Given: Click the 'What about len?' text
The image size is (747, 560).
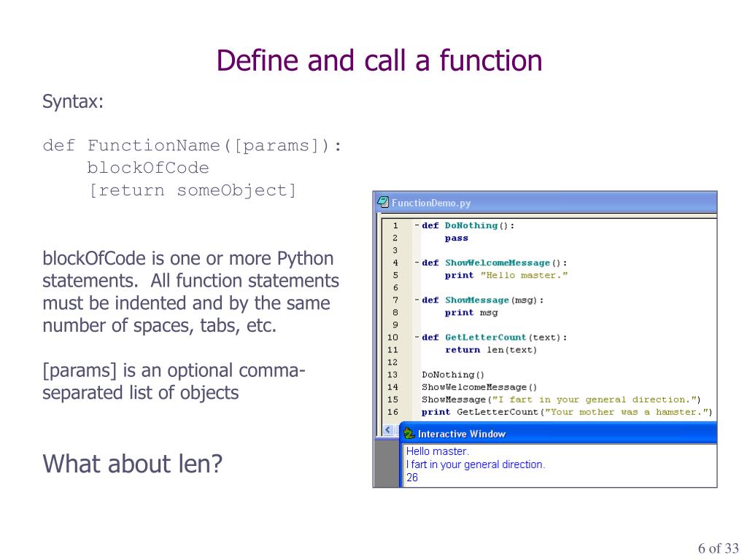Looking at the screenshot, I should 133,464.
